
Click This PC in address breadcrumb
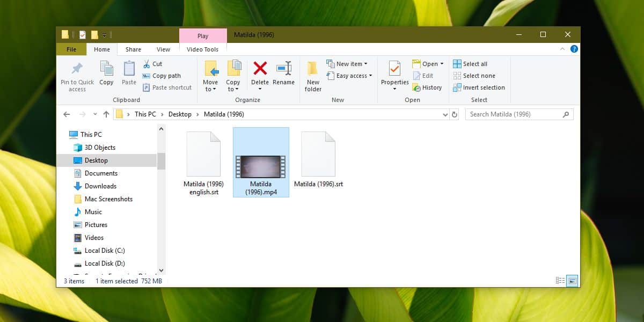point(145,114)
